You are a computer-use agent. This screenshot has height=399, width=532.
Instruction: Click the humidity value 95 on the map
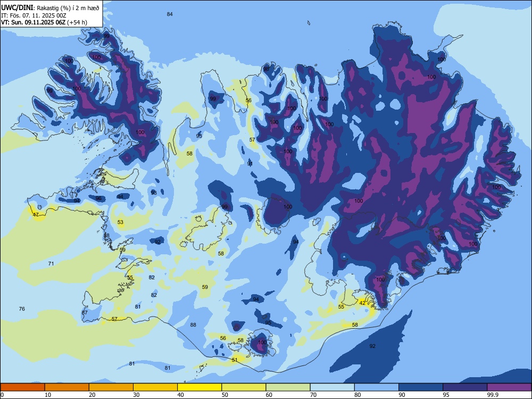[x=268, y=323]
